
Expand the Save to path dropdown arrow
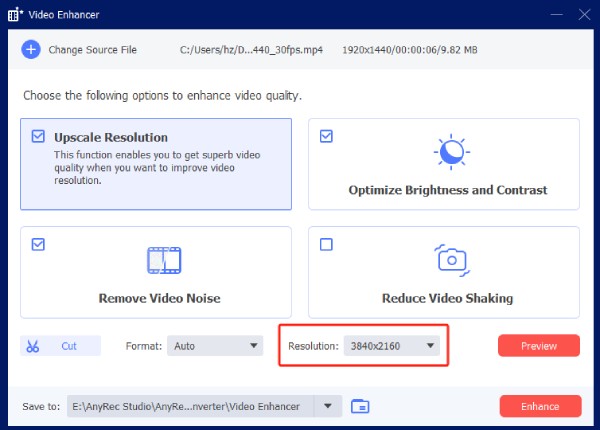(x=327, y=406)
